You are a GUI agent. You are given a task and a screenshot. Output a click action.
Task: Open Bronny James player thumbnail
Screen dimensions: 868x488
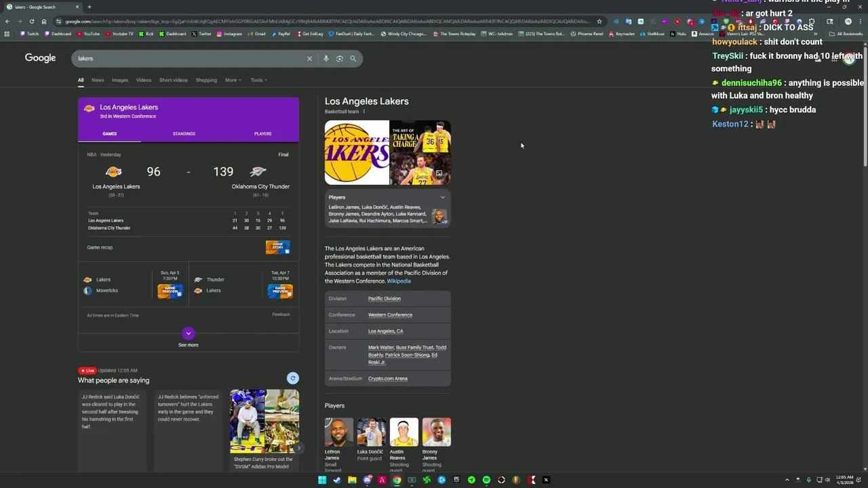(437, 432)
